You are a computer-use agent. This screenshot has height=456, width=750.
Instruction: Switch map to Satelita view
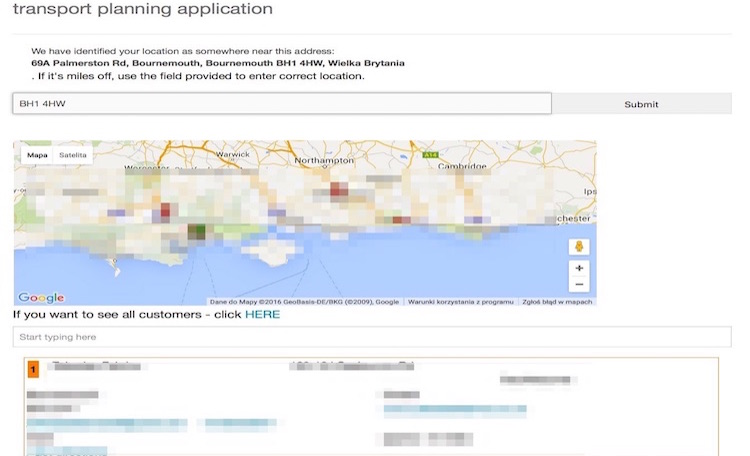coord(73,155)
